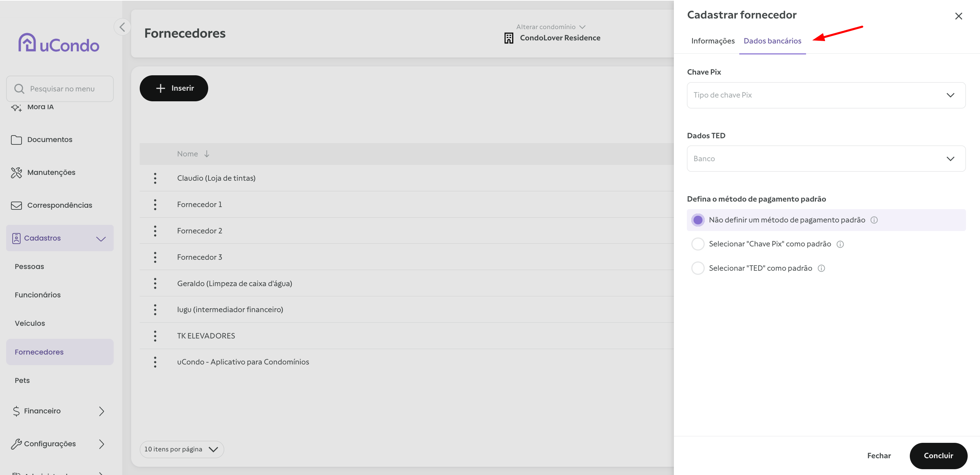
Task: Open Mora IA from the sidebar
Action: (x=40, y=107)
